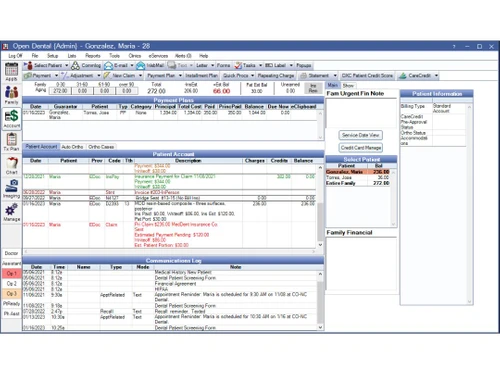Click the Adjustment toolbar icon
Screen dimensions: 500x375
coord(65,76)
